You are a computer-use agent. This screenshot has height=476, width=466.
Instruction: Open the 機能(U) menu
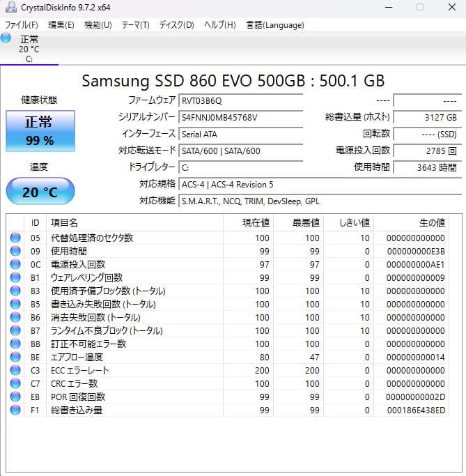pos(98,25)
